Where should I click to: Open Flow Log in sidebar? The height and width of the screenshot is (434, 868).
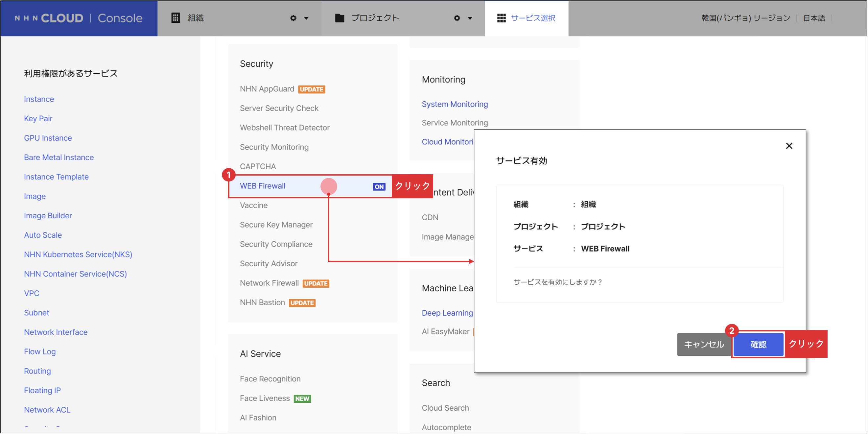[x=40, y=352]
